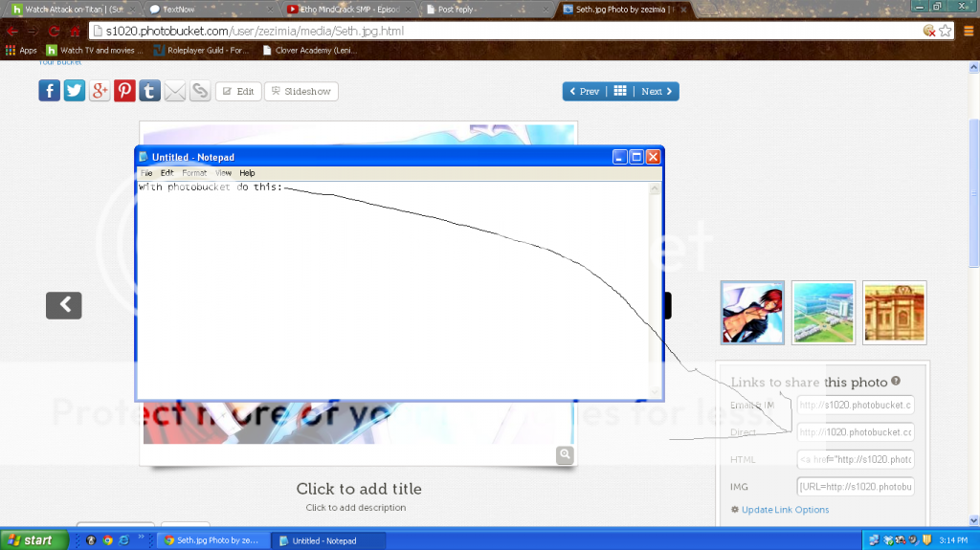
Task: Pin the photo using Pinterest icon
Action: click(124, 91)
